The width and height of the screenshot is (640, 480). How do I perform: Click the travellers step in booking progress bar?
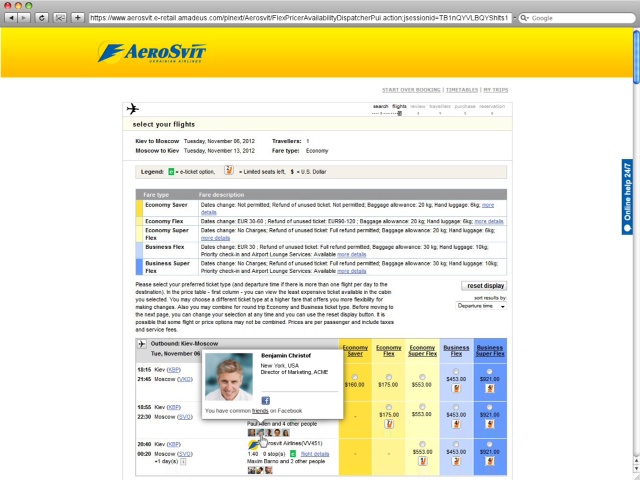(x=440, y=107)
